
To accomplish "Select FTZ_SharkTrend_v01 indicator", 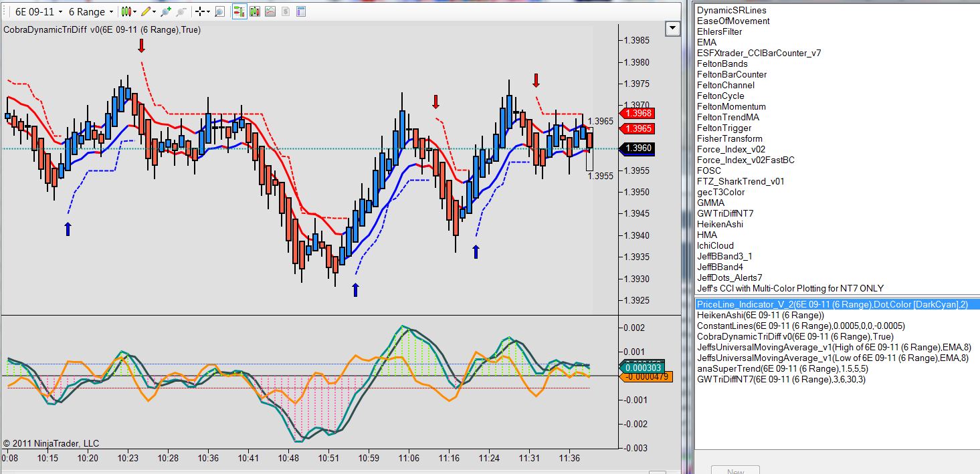I will tap(741, 181).
